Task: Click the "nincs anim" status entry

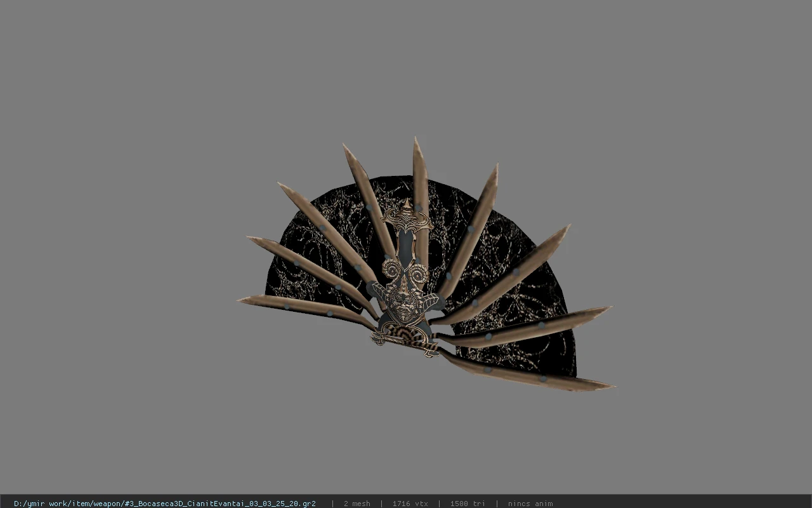Action: point(530,504)
